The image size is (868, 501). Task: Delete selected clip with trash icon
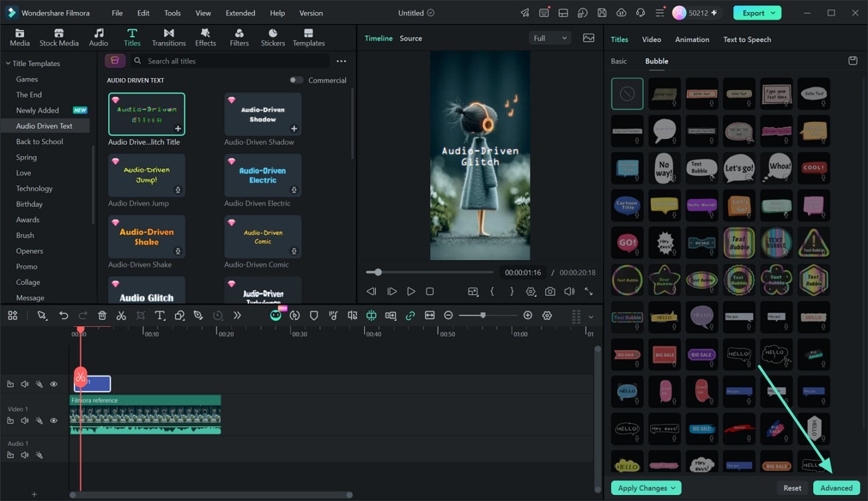click(102, 316)
